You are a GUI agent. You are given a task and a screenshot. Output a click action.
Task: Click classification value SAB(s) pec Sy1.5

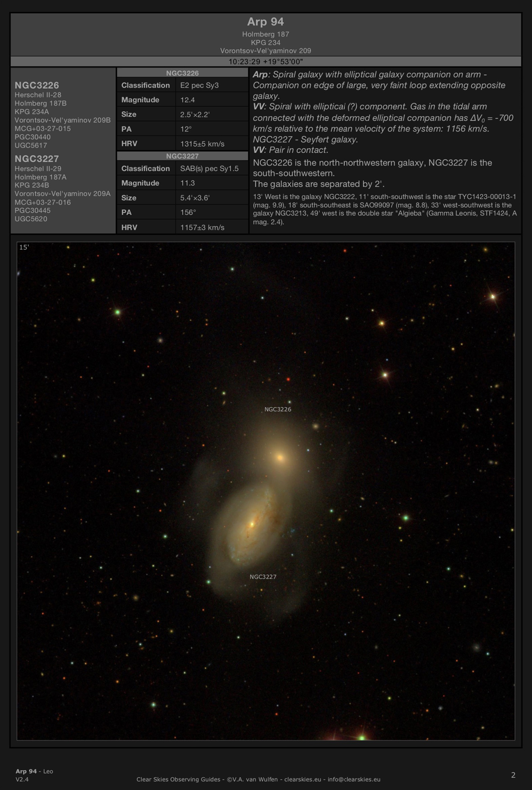[x=209, y=169]
